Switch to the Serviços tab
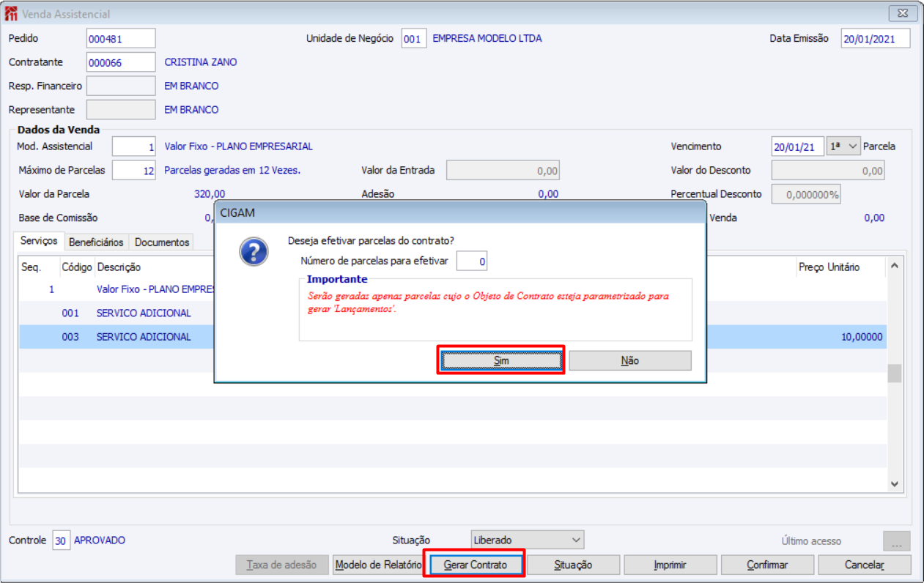The width and height of the screenshot is (924, 583). coord(39,241)
